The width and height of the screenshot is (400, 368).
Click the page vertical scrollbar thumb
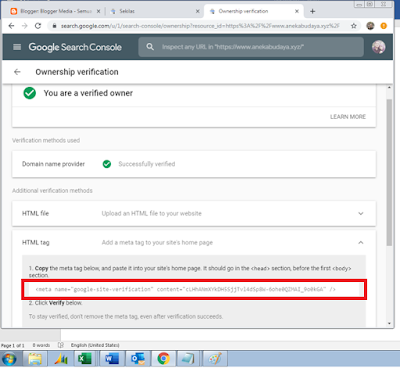(389, 172)
